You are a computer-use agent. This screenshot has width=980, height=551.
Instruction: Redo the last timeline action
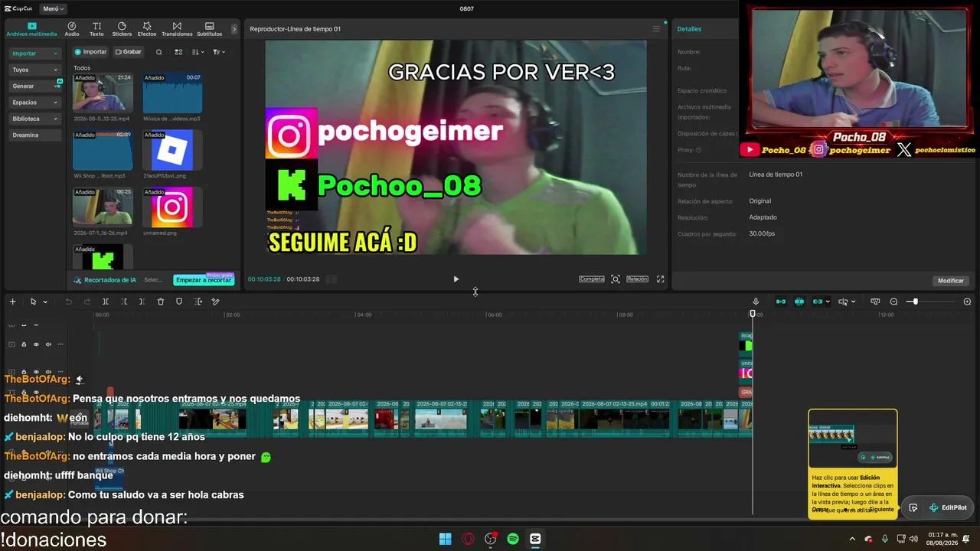point(87,302)
